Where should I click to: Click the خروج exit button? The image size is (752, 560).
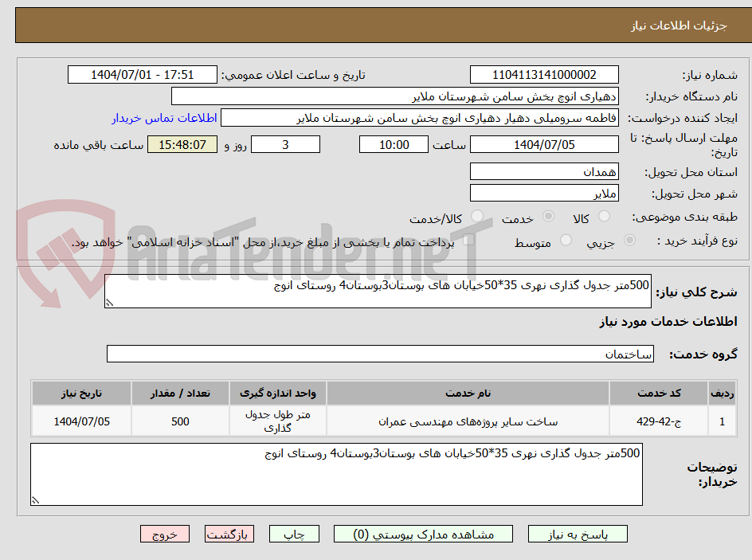(x=165, y=534)
